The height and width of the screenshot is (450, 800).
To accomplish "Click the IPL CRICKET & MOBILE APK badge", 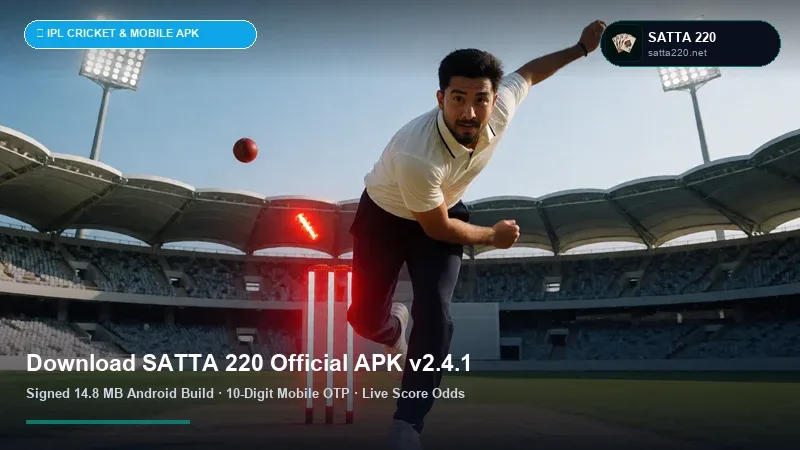I will coord(140,34).
